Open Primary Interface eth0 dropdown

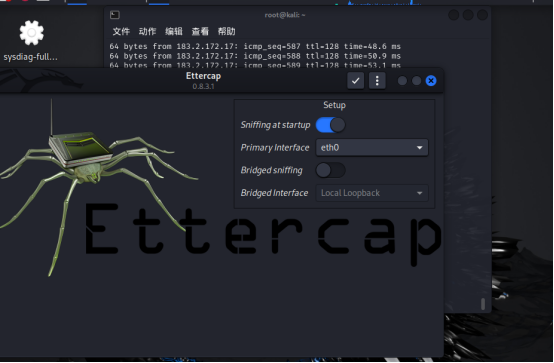point(372,147)
